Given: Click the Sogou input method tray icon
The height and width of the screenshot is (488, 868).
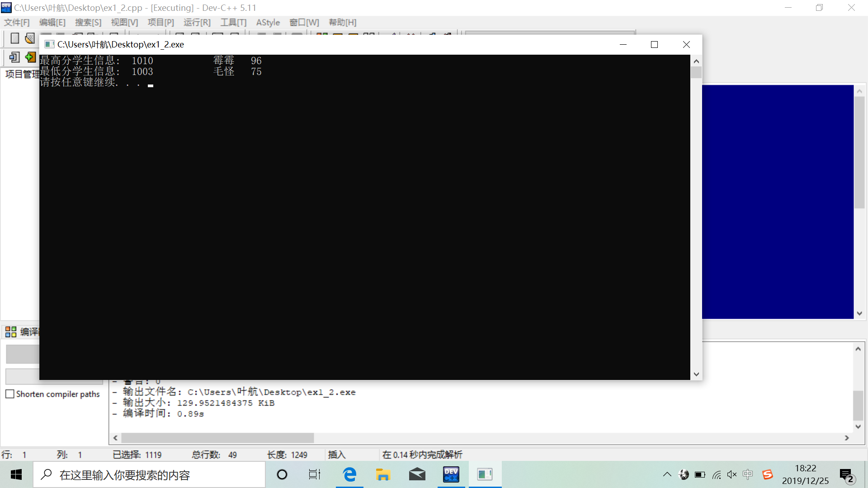Looking at the screenshot, I should tap(768, 474).
